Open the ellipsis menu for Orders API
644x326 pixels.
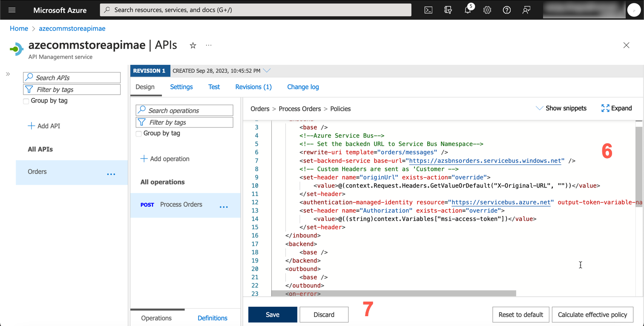click(x=111, y=174)
